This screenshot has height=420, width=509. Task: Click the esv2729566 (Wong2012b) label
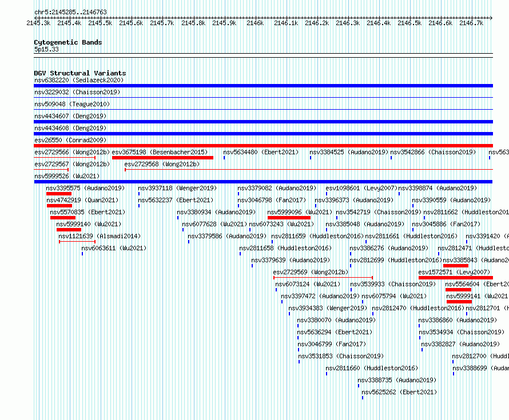[x=72, y=152]
